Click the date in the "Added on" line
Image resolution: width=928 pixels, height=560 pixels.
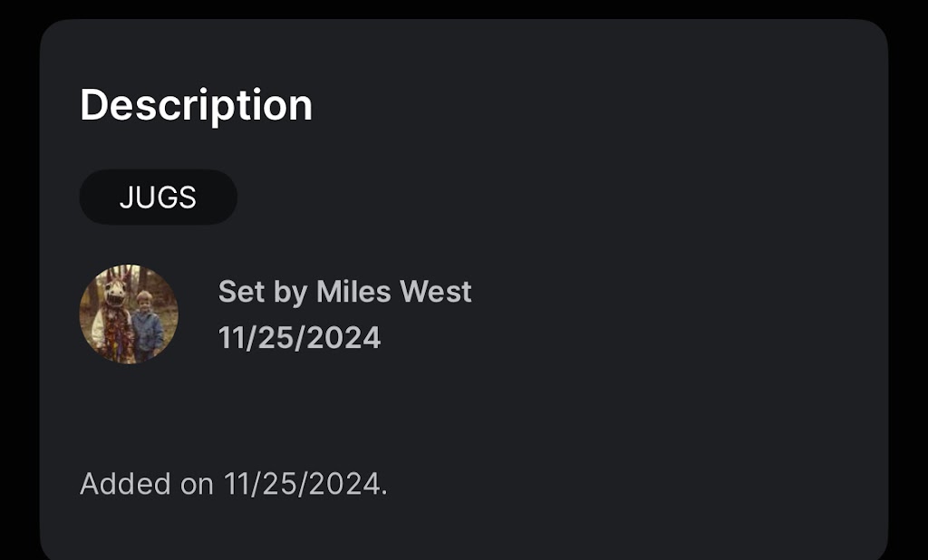pos(304,484)
